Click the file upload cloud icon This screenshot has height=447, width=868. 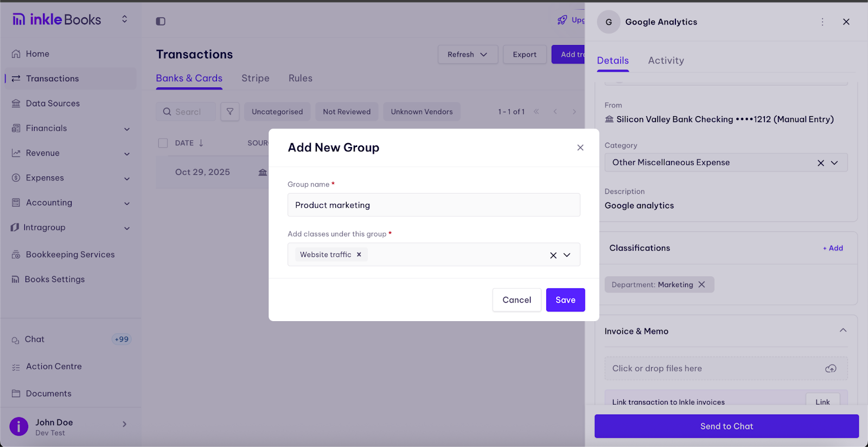click(831, 368)
